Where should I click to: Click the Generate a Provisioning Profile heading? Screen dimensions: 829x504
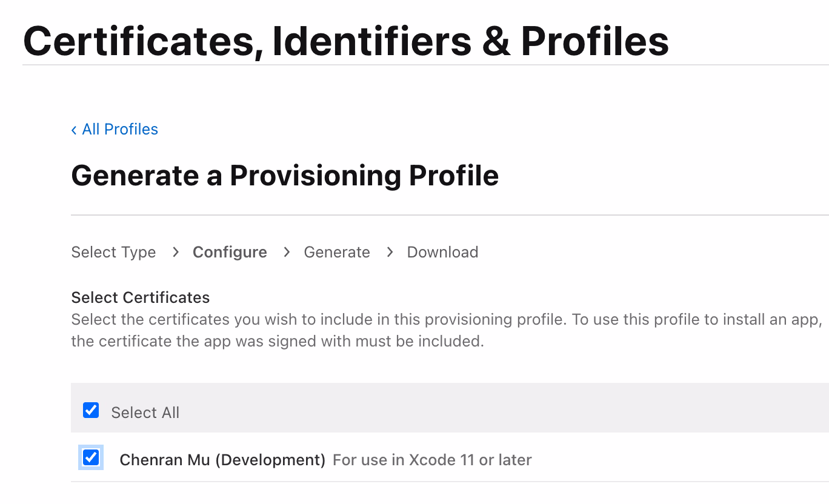pyautogui.click(x=285, y=176)
